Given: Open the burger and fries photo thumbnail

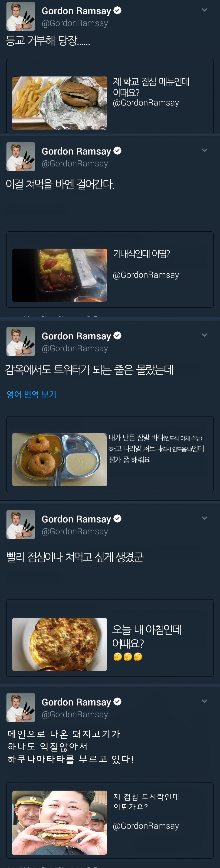Looking at the screenshot, I should [60, 103].
